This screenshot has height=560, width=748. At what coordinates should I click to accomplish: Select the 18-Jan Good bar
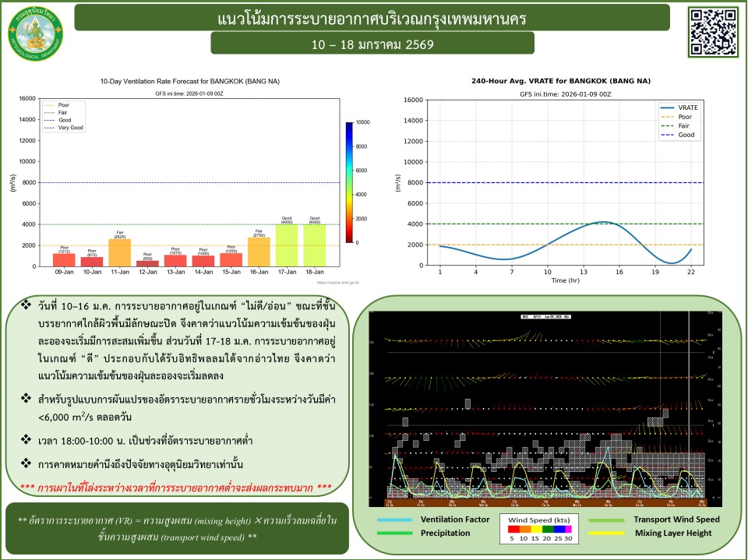315,245
